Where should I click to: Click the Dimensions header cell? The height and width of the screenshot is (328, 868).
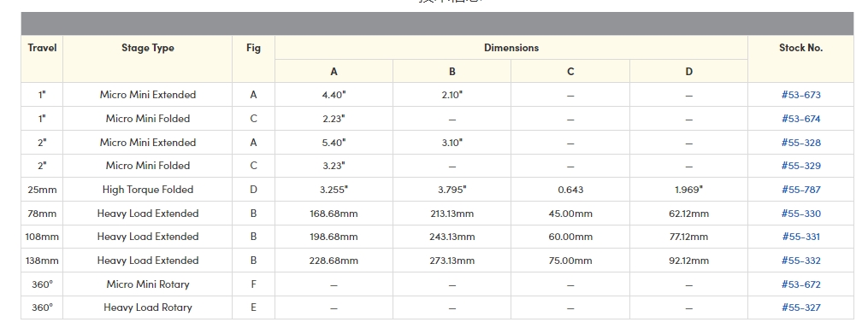tap(511, 48)
